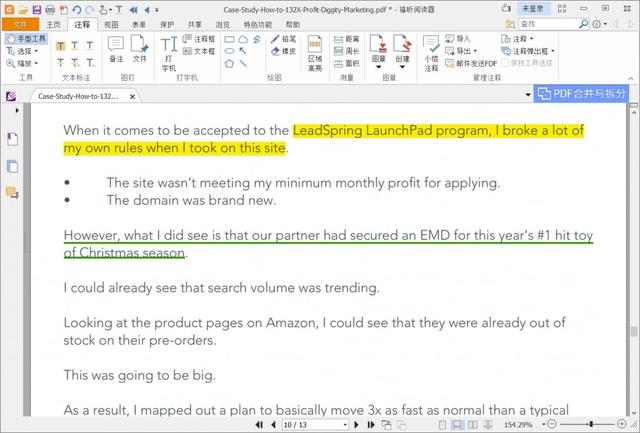Viewport: 640px width, 433px height.
Task: Click the PDF合并与拆分 button
Action: pos(584,93)
